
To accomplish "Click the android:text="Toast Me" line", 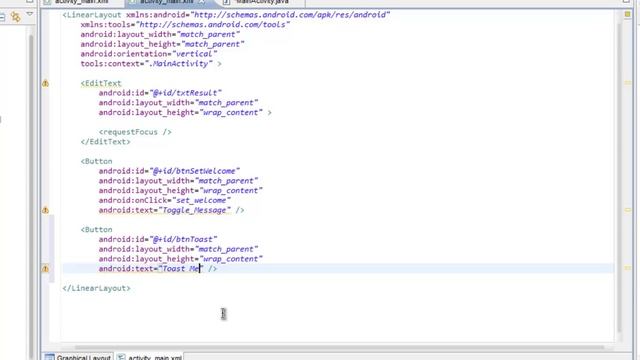I will [x=158, y=269].
